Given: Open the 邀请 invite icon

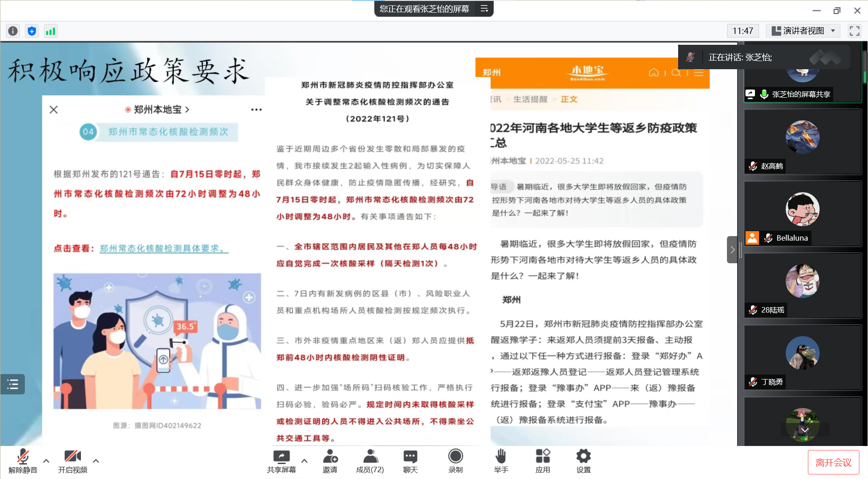Looking at the screenshot, I should [330, 461].
